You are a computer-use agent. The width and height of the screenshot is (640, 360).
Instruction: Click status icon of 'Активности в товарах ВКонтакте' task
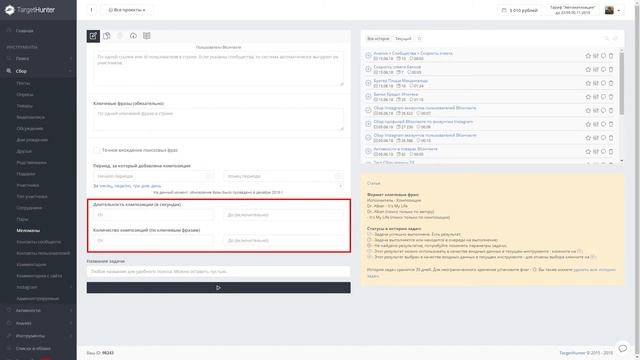368,151
